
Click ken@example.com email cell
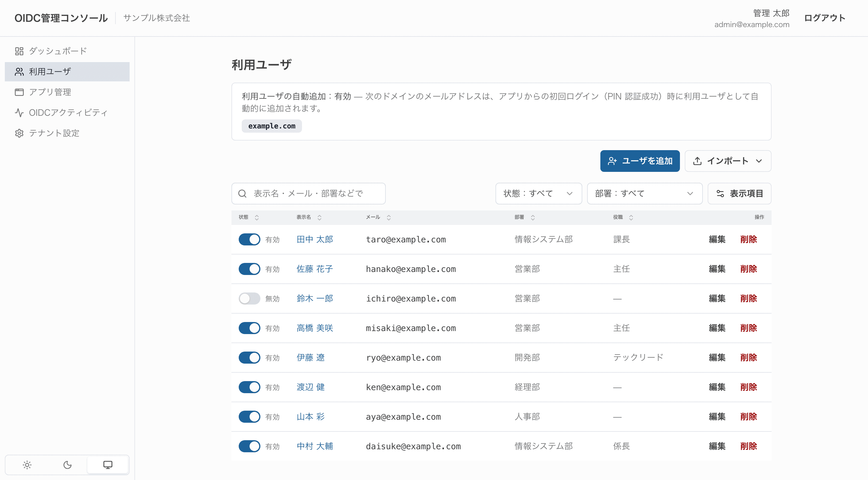point(403,387)
